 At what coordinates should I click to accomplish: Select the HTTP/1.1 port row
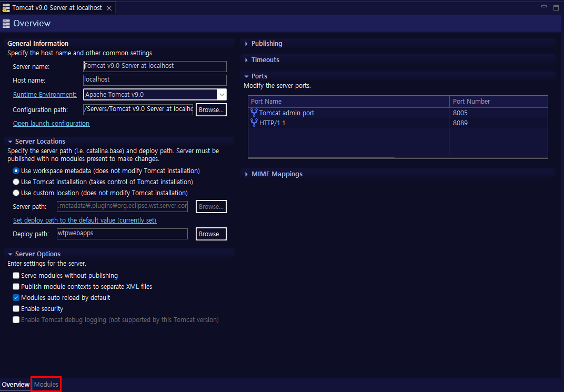(x=398, y=123)
